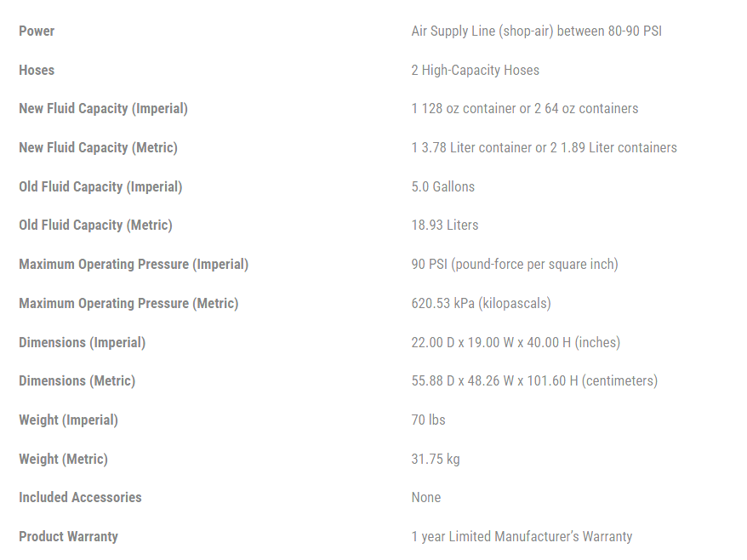Click the 2 High-Capacity Hoses value
Viewport: 747px width, 560px height.
coord(475,71)
